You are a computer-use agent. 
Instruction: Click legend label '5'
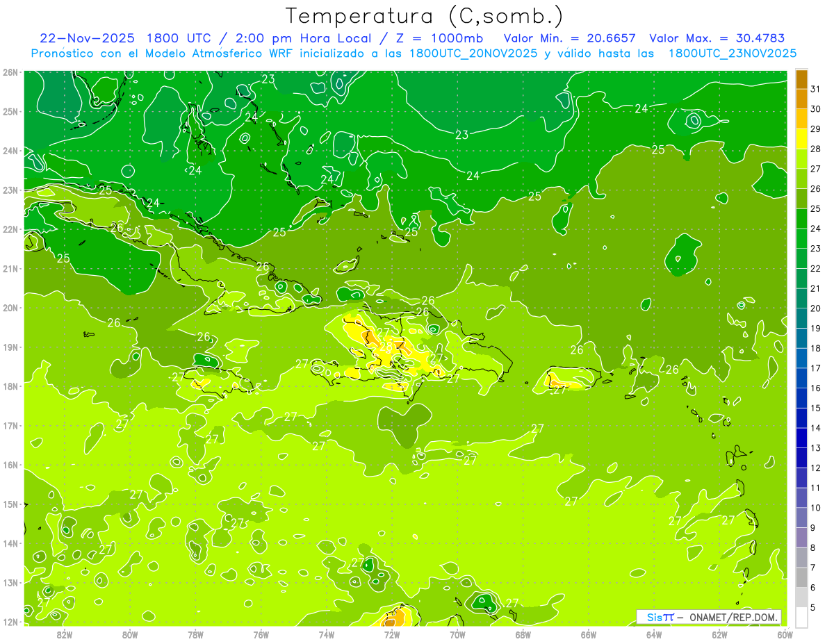pyautogui.click(x=813, y=607)
